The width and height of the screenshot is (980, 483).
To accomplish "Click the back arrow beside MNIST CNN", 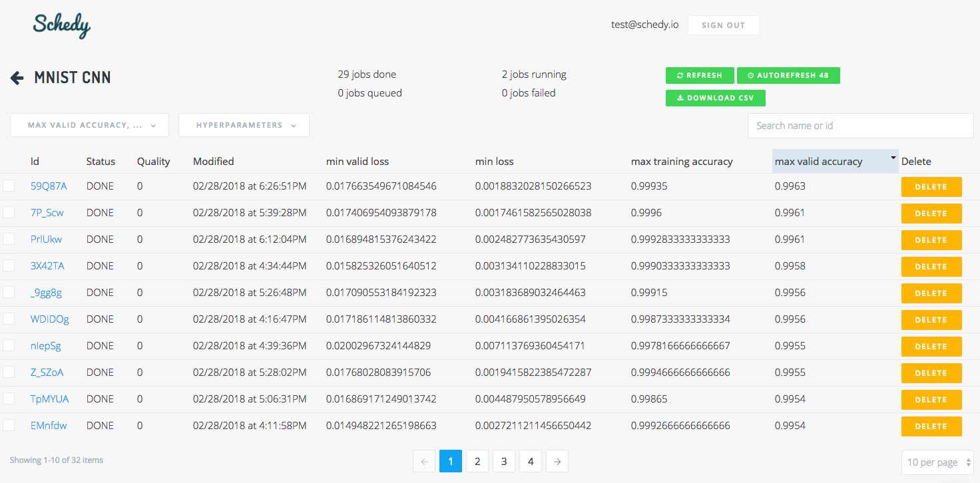I will (x=17, y=77).
